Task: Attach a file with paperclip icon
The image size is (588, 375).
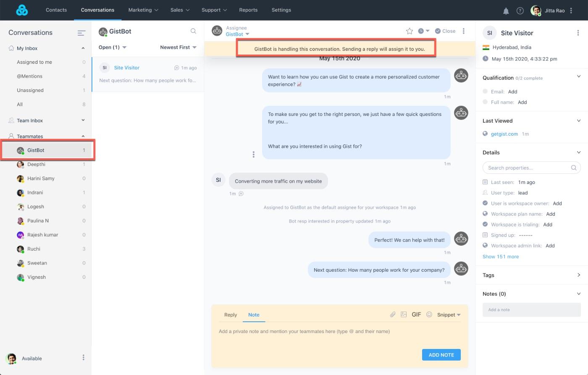Action: [x=393, y=315]
